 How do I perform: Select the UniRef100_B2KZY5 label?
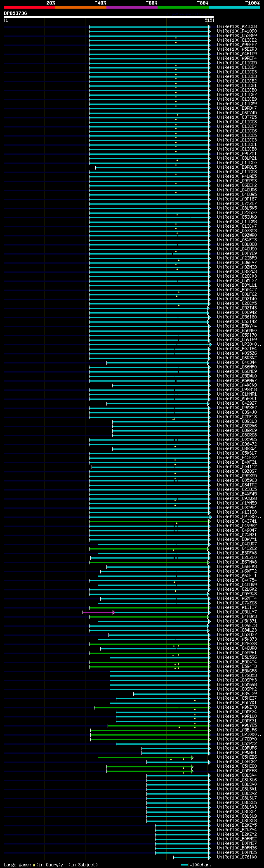237,825
